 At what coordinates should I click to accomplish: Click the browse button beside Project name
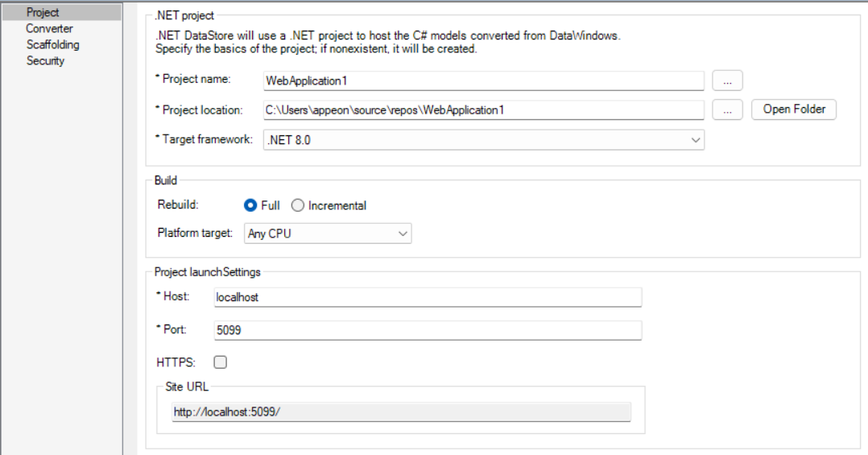[x=727, y=81]
